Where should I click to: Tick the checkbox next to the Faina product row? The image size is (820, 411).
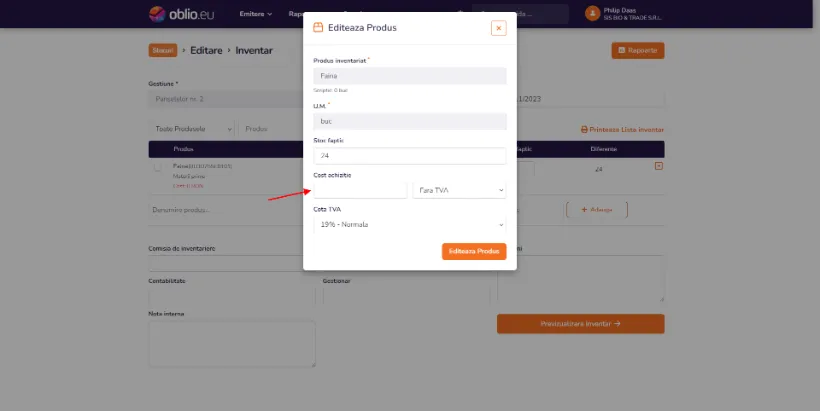click(x=157, y=167)
